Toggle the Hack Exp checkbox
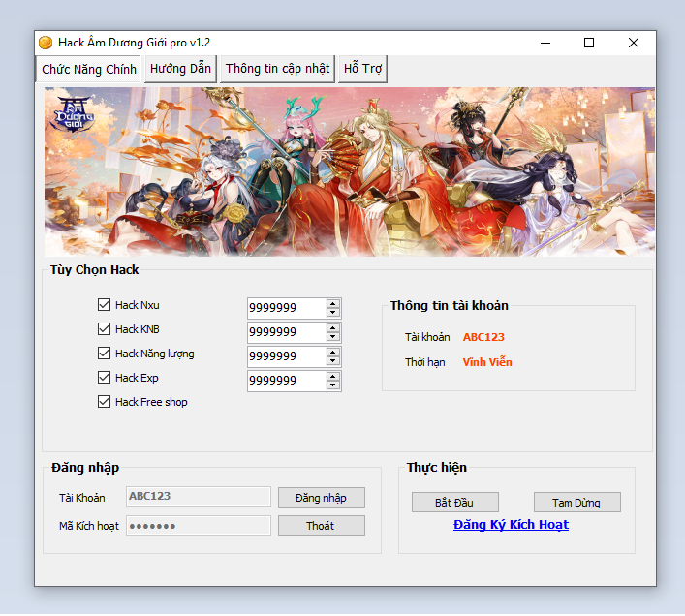685x616 pixels. [x=105, y=378]
